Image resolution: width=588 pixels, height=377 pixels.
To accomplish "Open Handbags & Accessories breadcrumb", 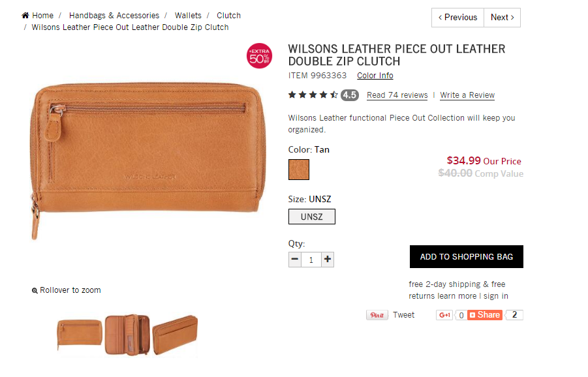I will [x=114, y=15].
